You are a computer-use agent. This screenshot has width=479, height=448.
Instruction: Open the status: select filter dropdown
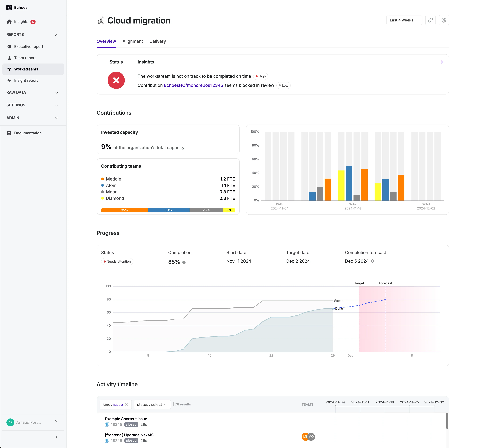click(152, 404)
